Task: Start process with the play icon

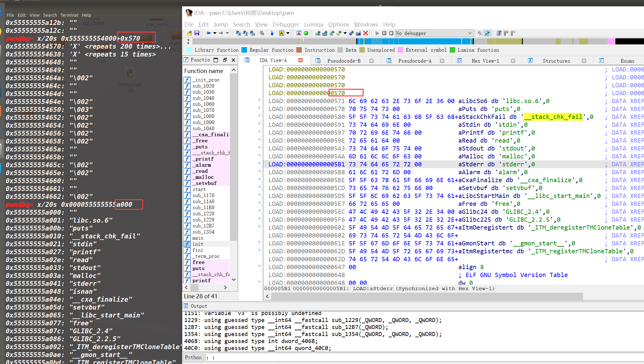Action: pos(377,33)
